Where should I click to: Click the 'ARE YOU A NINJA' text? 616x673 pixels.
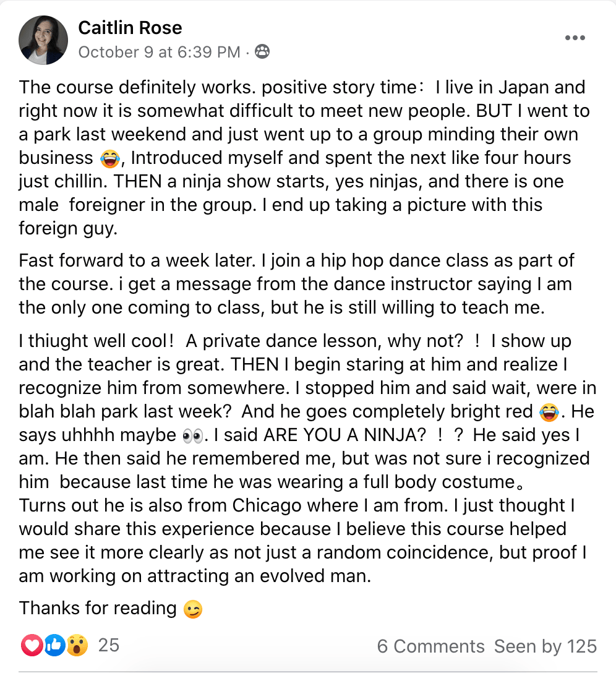[x=344, y=435]
